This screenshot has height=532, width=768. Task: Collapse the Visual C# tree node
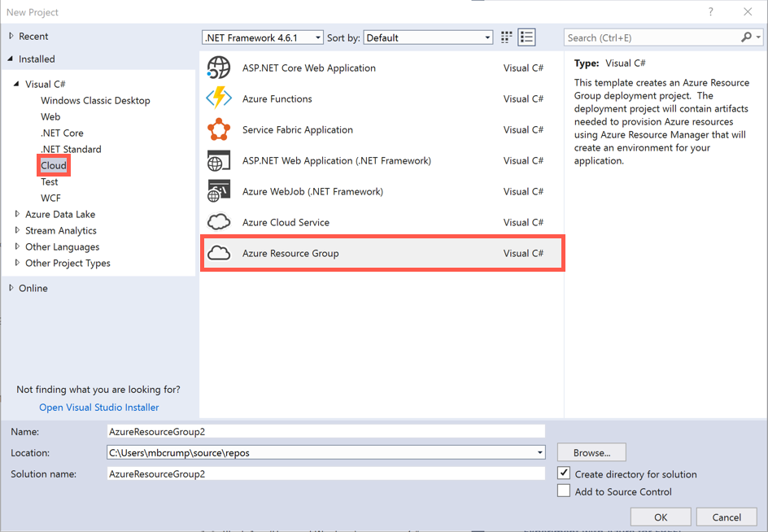16,84
